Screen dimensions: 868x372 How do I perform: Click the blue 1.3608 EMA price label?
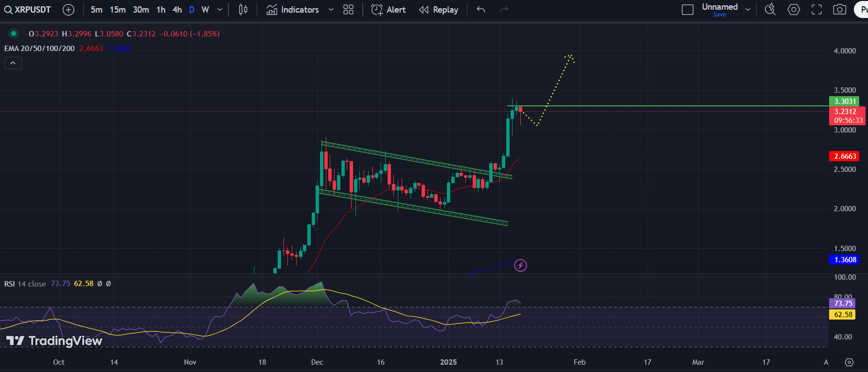coord(845,260)
